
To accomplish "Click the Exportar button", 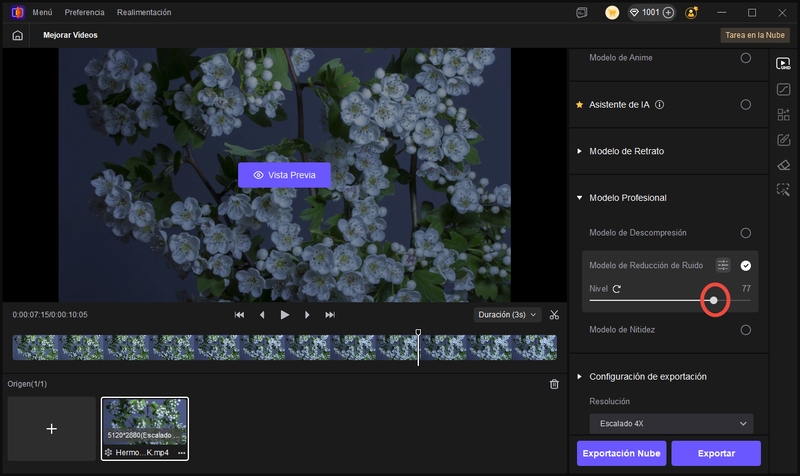I will 716,453.
